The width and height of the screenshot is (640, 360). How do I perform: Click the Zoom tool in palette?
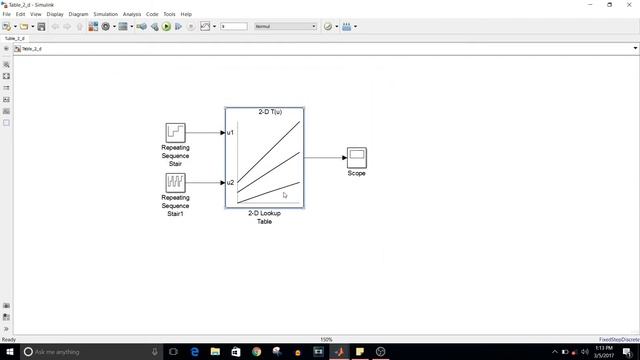tap(6, 64)
